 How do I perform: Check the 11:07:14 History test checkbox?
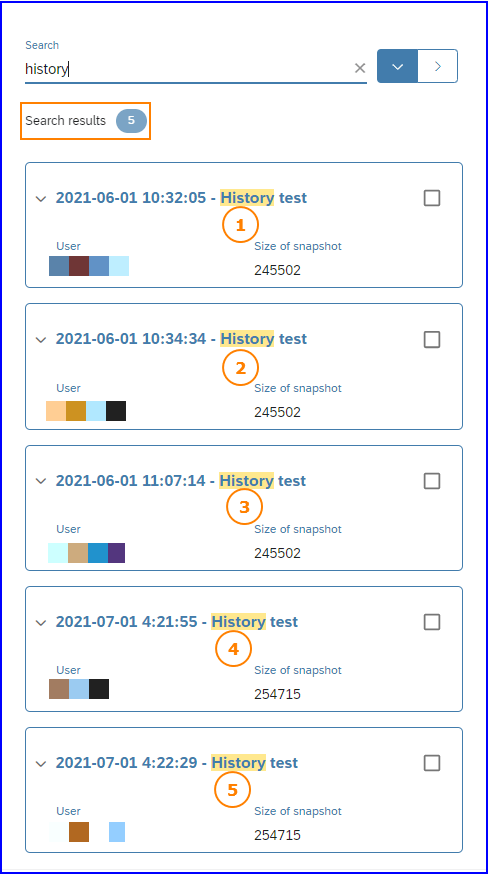coord(432,481)
